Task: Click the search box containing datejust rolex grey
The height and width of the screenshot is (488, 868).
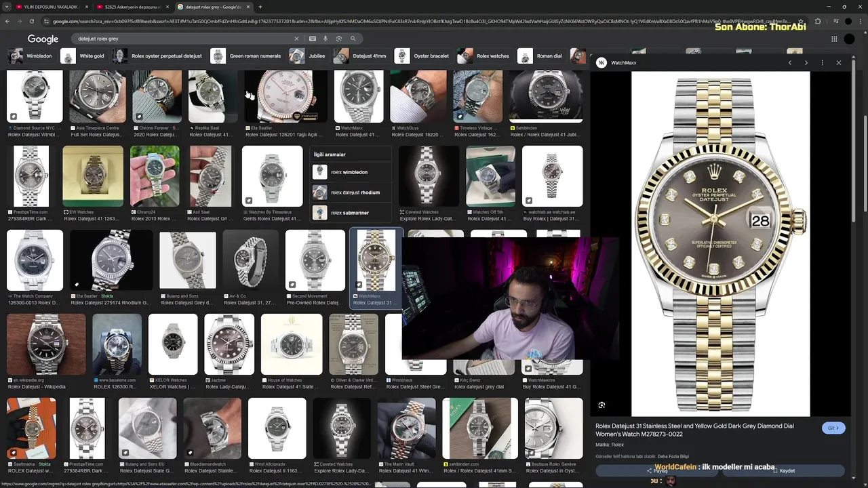Action: click(183, 39)
